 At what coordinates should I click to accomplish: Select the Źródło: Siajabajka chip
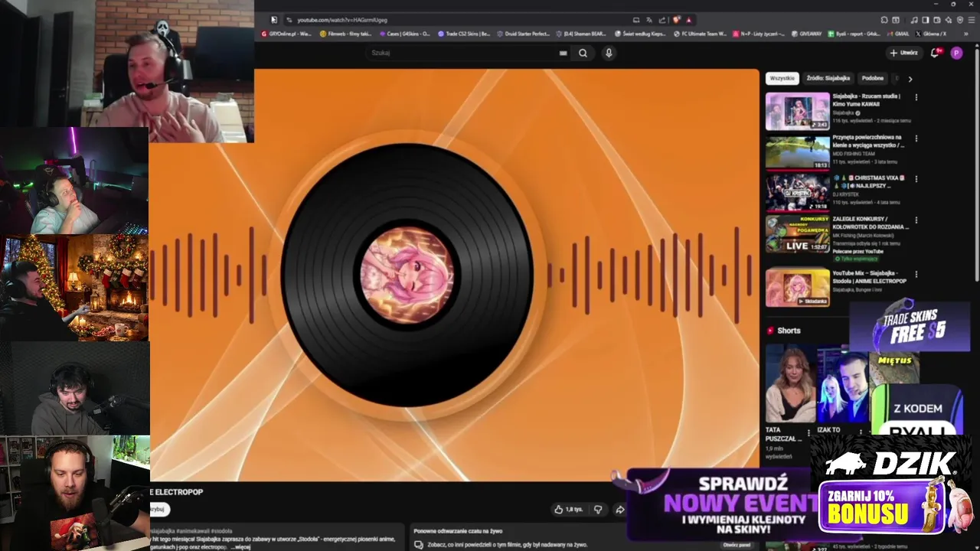[828, 78]
